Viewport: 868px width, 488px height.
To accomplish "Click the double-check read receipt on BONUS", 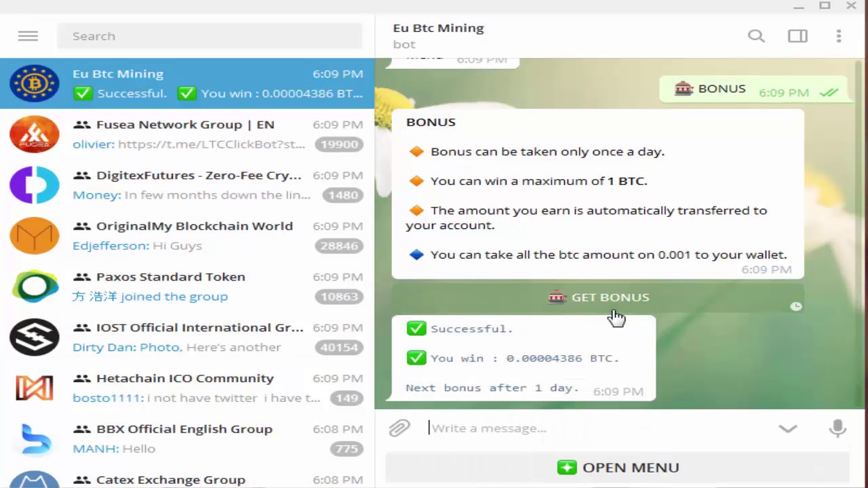I will [829, 93].
